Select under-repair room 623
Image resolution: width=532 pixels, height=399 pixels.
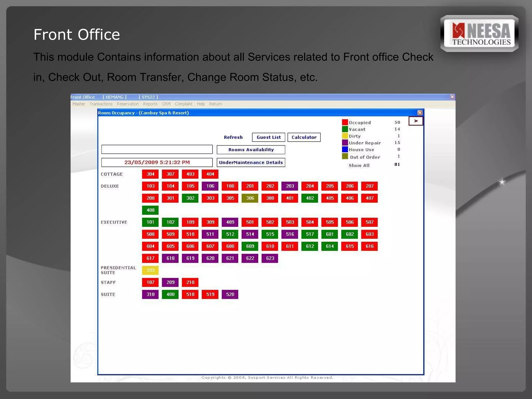(x=270, y=258)
